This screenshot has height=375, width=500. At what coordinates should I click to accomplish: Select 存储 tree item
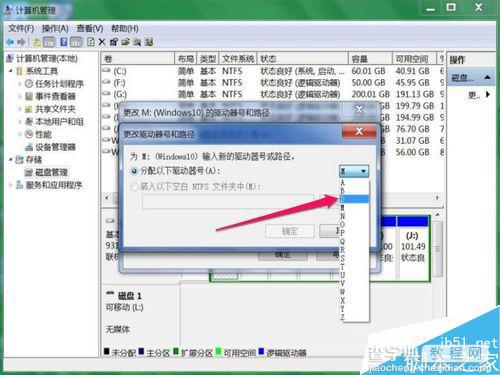pos(34,160)
